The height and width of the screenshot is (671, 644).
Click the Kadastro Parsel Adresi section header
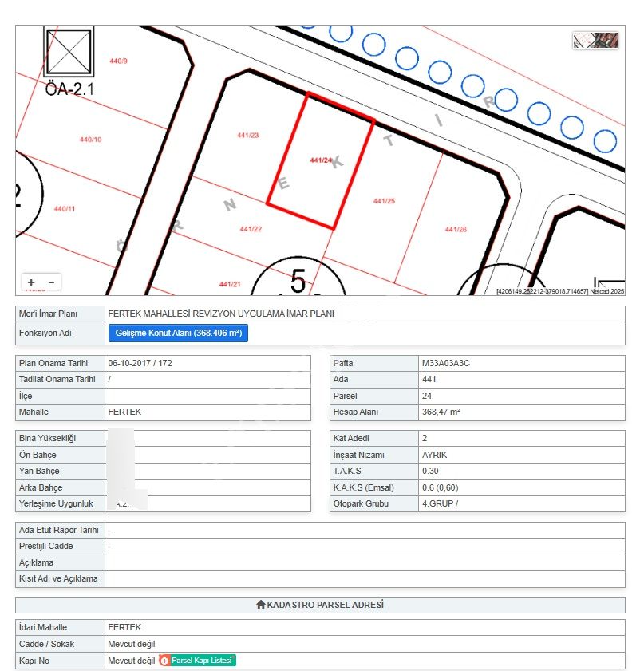point(320,605)
